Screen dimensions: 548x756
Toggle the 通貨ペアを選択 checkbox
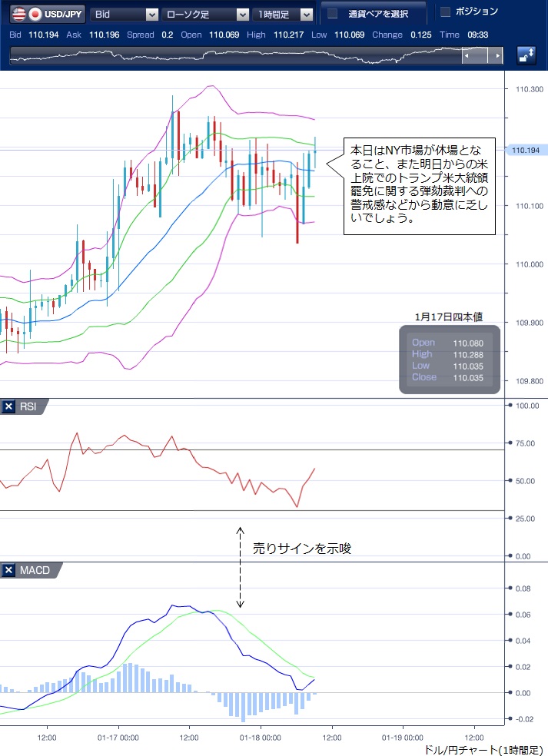tap(333, 14)
